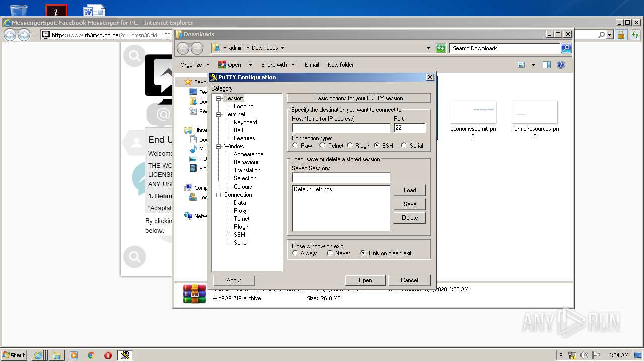Click the Delete session button
The width and height of the screenshot is (644, 362).
click(x=410, y=218)
